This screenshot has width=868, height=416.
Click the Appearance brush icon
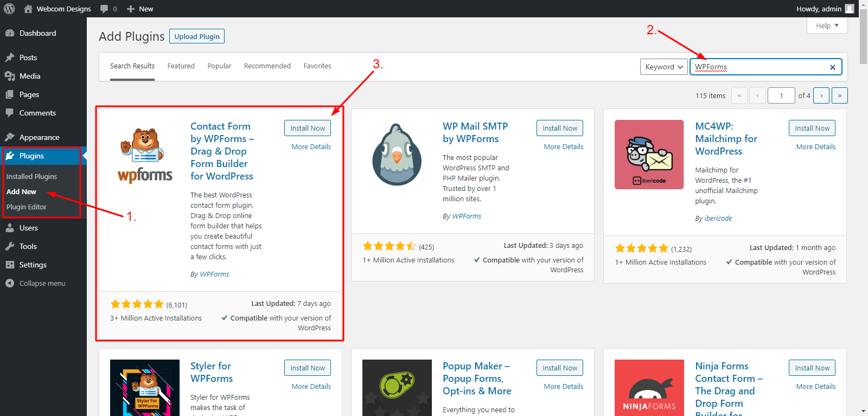10,137
